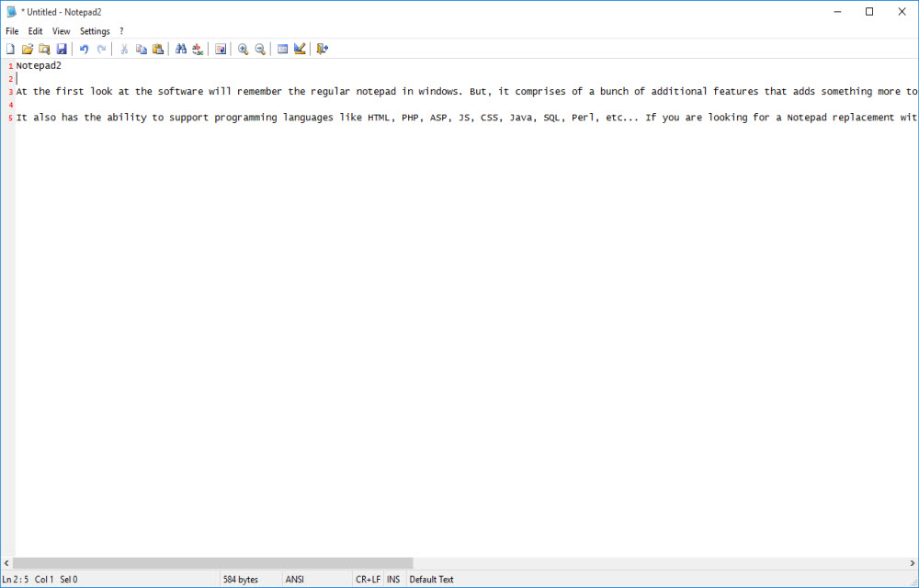Click the Paste clipboard icon
The image size is (919, 588).
[x=158, y=50]
